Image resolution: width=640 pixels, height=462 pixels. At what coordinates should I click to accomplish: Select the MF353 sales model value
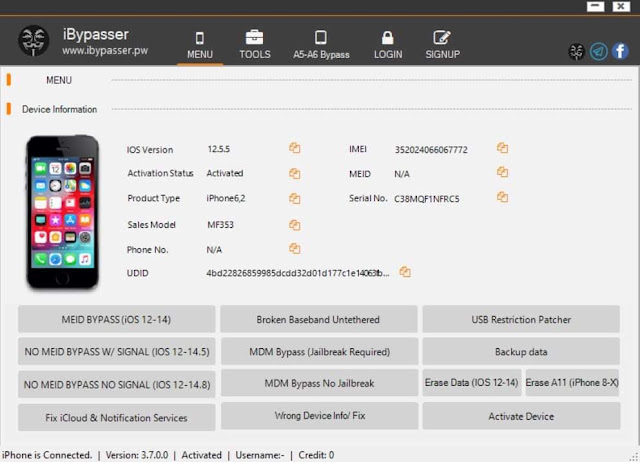pyautogui.click(x=220, y=225)
